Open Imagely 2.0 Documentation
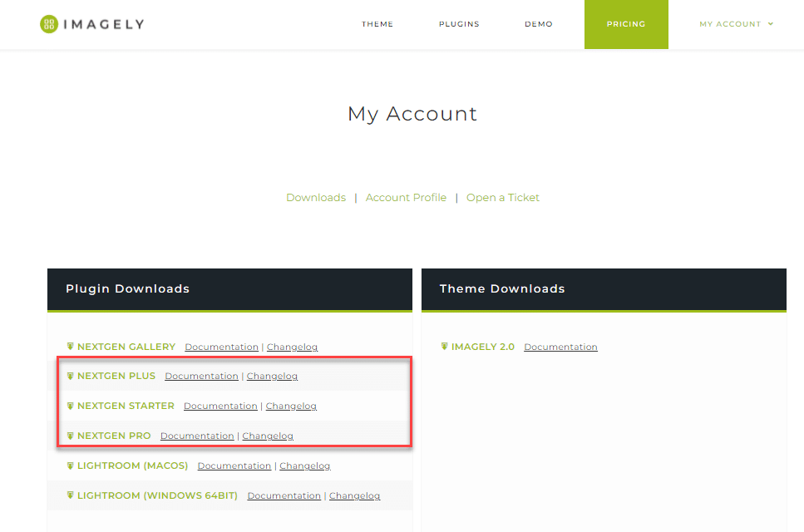This screenshot has height=532, width=804. 561,347
